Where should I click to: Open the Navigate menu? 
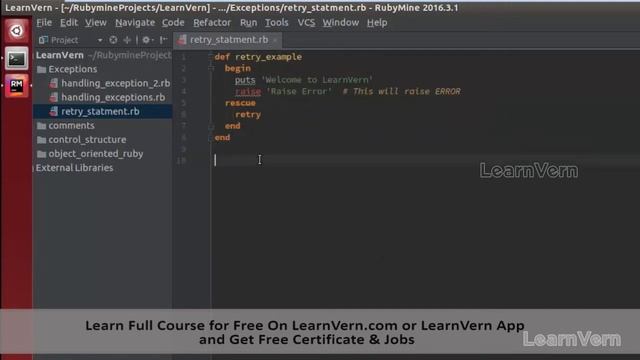pyautogui.click(x=135, y=22)
